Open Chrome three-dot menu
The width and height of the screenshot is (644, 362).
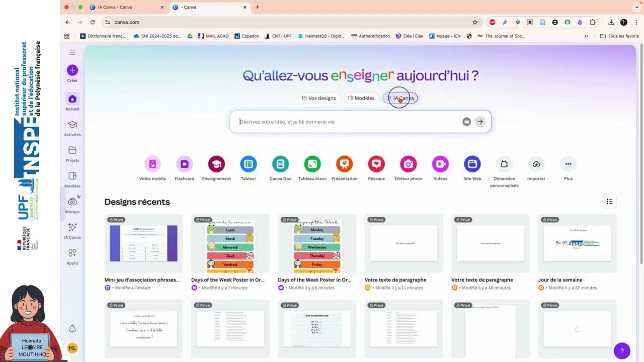636,22
